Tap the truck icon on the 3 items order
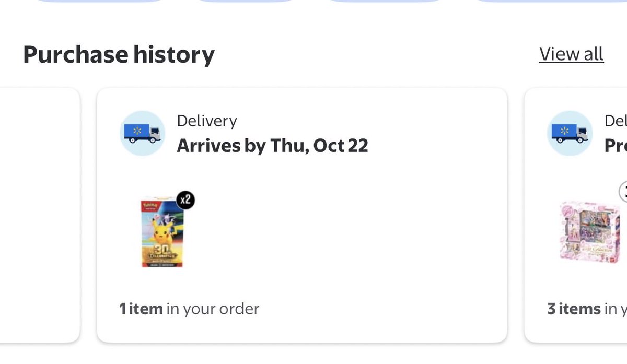The image size is (627, 364). click(x=570, y=133)
